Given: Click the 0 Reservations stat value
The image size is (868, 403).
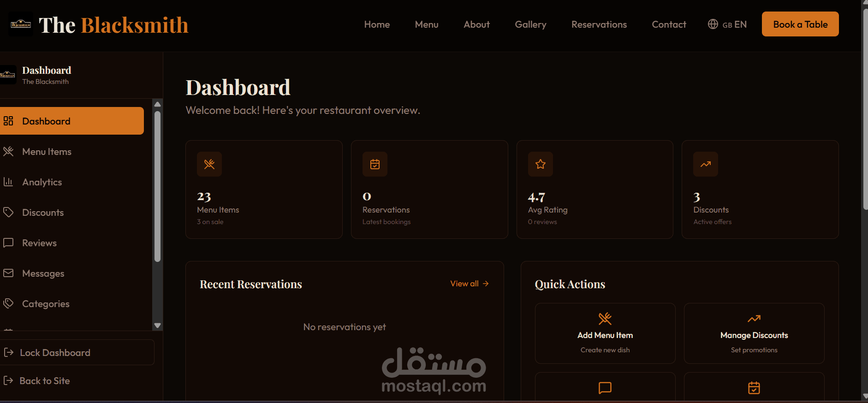Looking at the screenshot, I should click(367, 197).
